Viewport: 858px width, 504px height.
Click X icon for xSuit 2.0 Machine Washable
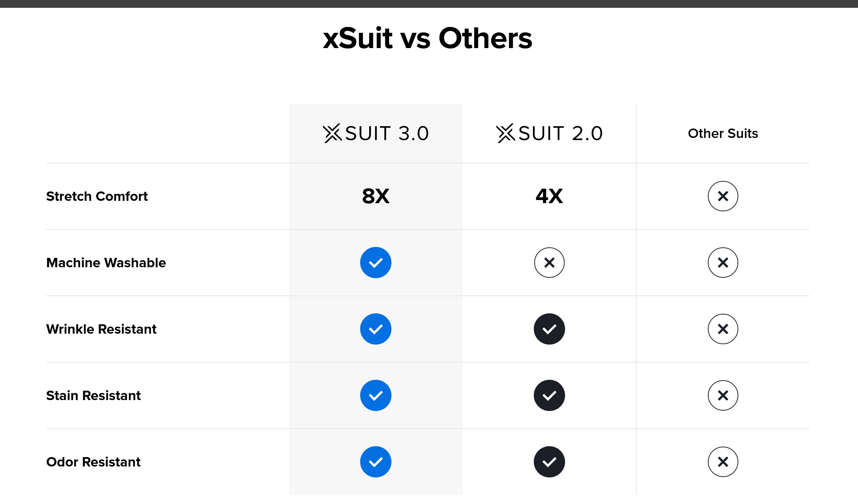pyautogui.click(x=549, y=263)
